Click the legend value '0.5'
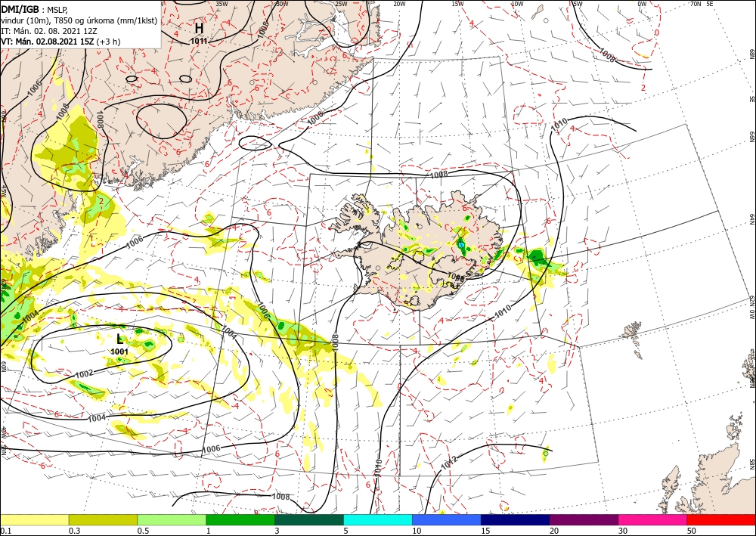 [142, 531]
